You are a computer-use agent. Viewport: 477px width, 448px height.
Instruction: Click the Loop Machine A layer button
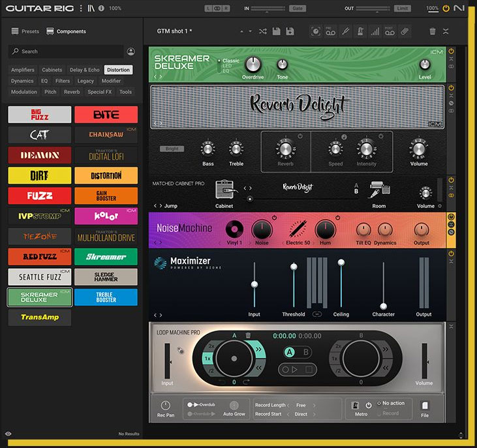pos(289,352)
